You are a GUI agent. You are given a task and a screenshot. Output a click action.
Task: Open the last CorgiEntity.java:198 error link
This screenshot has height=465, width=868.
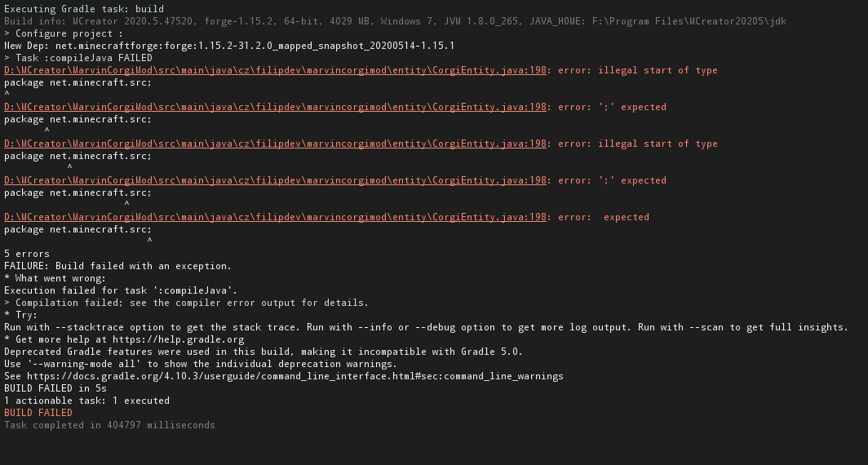pos(275,217)
